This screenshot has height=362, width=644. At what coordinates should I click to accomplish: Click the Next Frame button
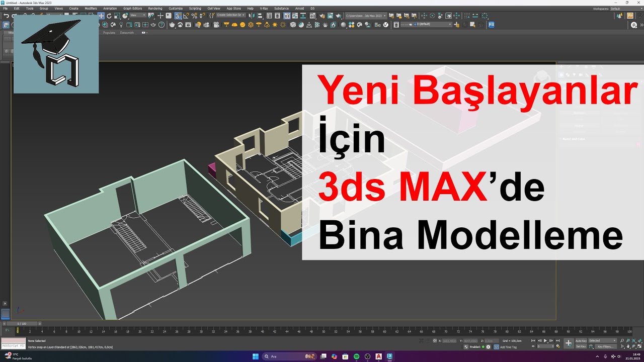point(551,340)
